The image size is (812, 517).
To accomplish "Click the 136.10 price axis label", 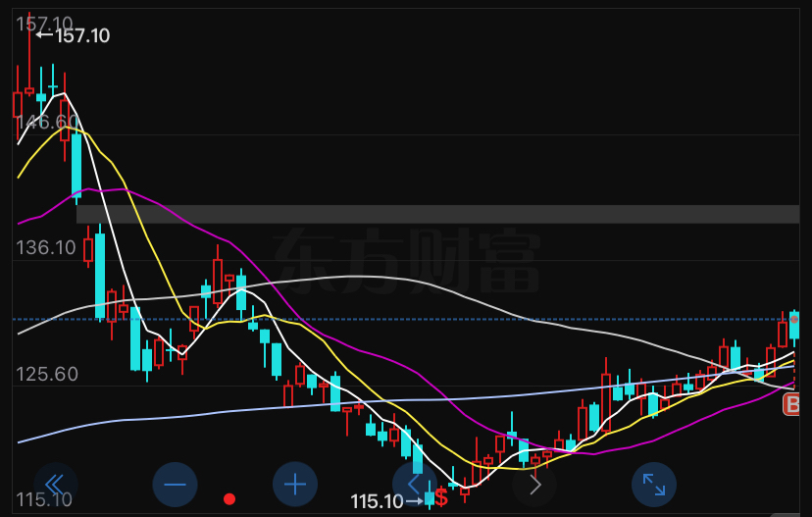I will point(46,247).
